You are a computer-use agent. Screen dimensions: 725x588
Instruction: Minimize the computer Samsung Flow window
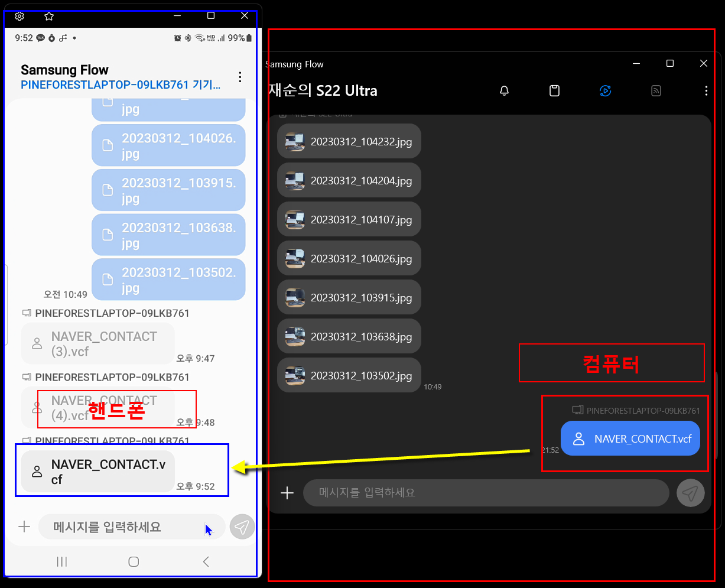[636, 63]
